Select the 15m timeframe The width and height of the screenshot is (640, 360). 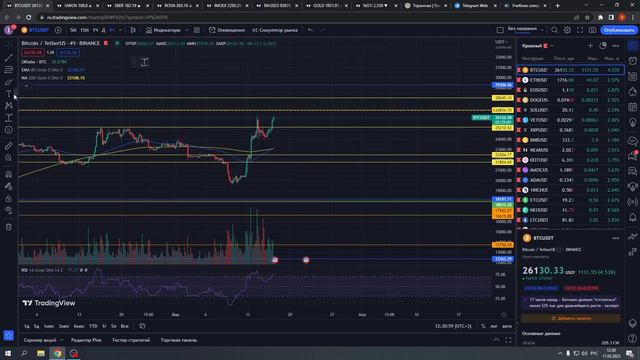(84, 30)
